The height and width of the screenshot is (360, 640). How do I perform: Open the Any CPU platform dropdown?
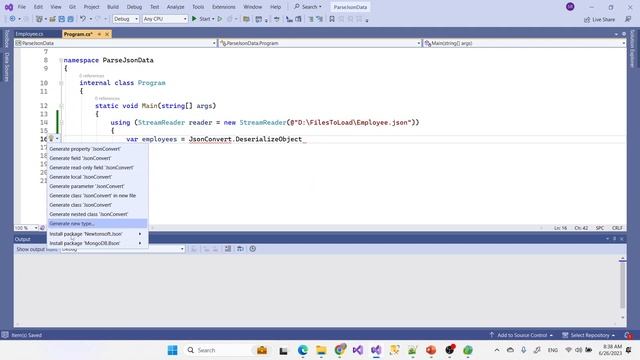pyautogui.click(x=165, y=19)
